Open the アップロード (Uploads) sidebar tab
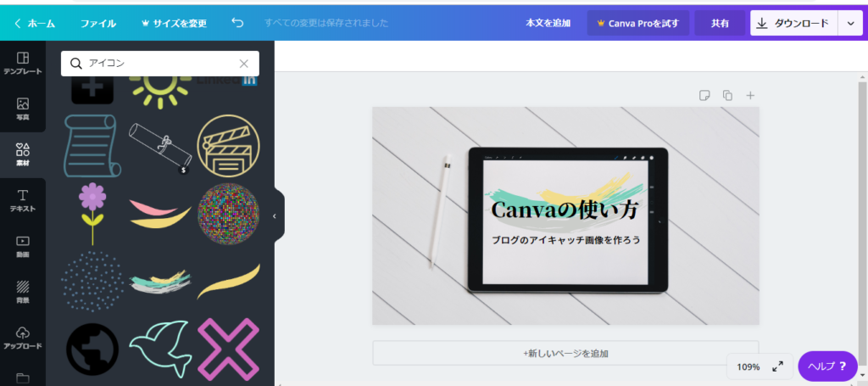Viewport: 868px width, 386px height. (23, 338)
